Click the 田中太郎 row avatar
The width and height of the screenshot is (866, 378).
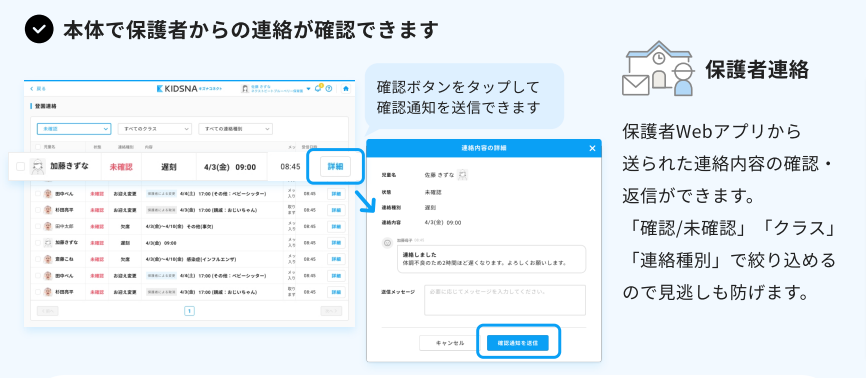[x=48, y=226]
